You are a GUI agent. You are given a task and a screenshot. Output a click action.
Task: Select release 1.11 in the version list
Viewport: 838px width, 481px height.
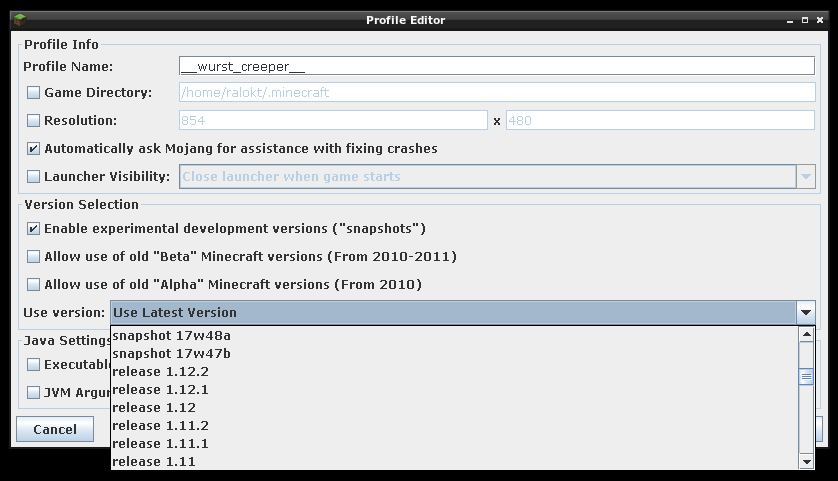[x=154, y=461]
